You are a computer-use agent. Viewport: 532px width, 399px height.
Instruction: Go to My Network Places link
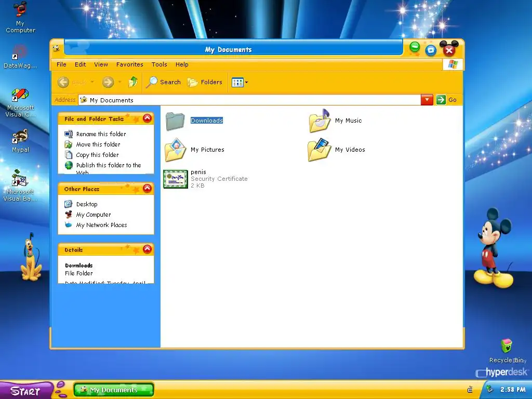pyautogui.click(x=101, y=225)
